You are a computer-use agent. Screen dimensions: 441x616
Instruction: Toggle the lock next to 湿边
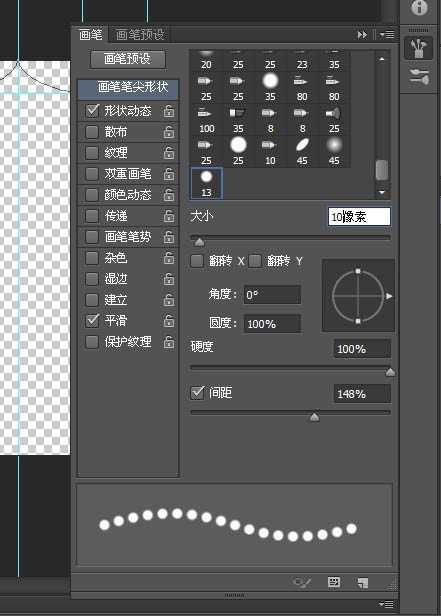[169, 279]
